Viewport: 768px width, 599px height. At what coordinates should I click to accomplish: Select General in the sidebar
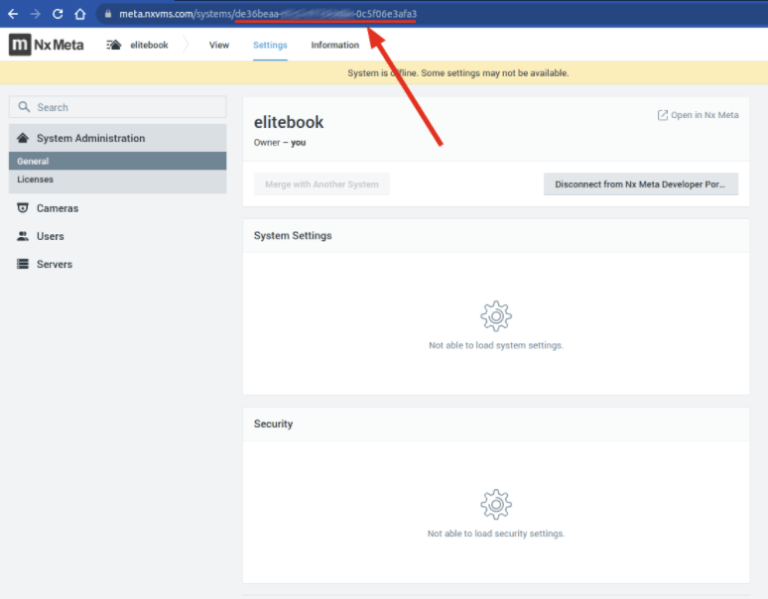118,161
